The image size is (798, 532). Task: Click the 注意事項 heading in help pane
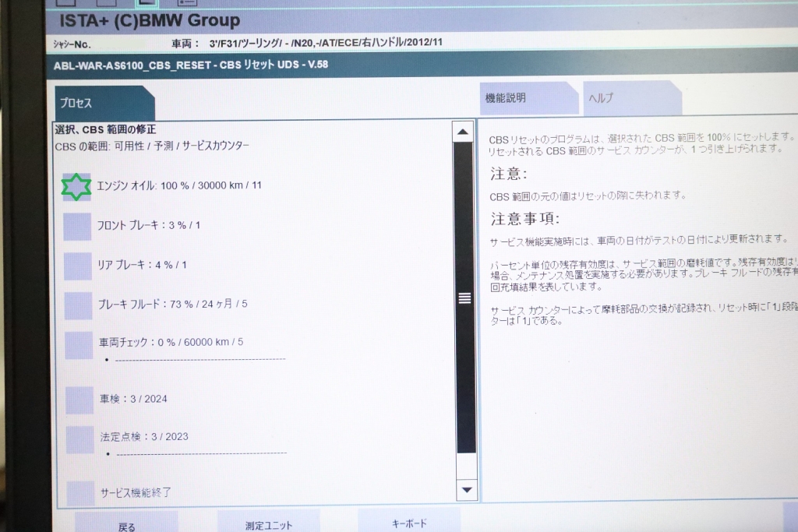pos(524,219)
